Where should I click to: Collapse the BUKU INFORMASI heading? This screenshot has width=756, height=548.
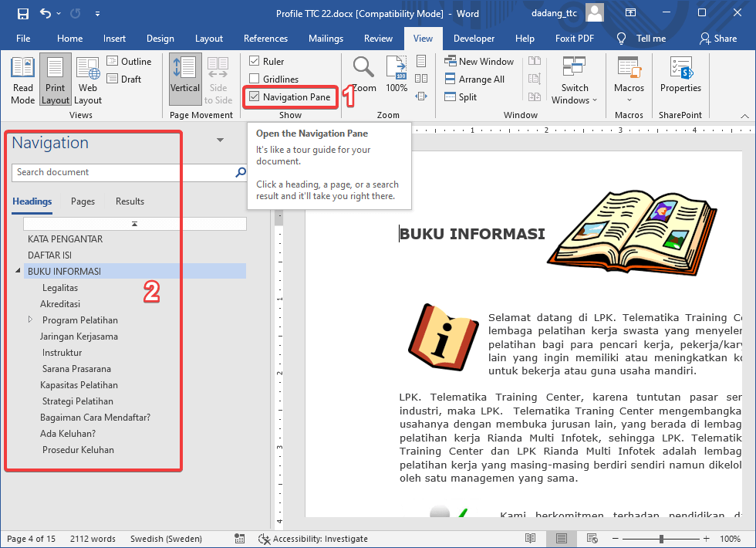(x=17, y=271)
